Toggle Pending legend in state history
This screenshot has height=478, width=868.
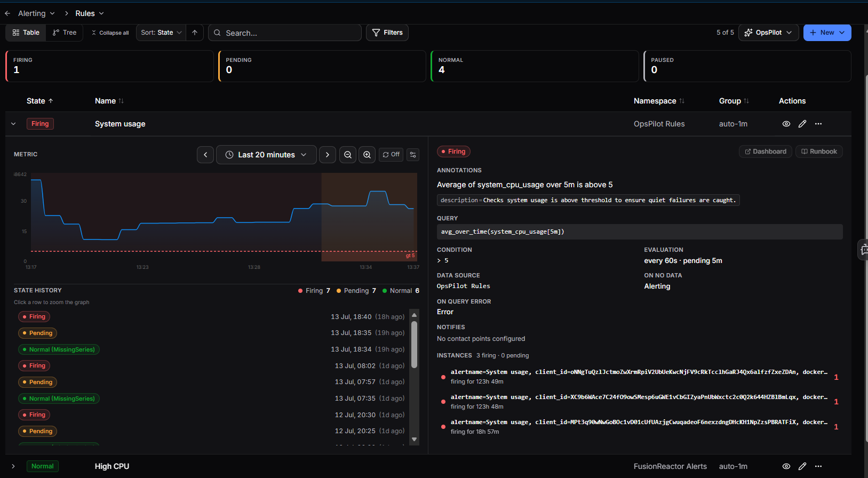[356, 291]
